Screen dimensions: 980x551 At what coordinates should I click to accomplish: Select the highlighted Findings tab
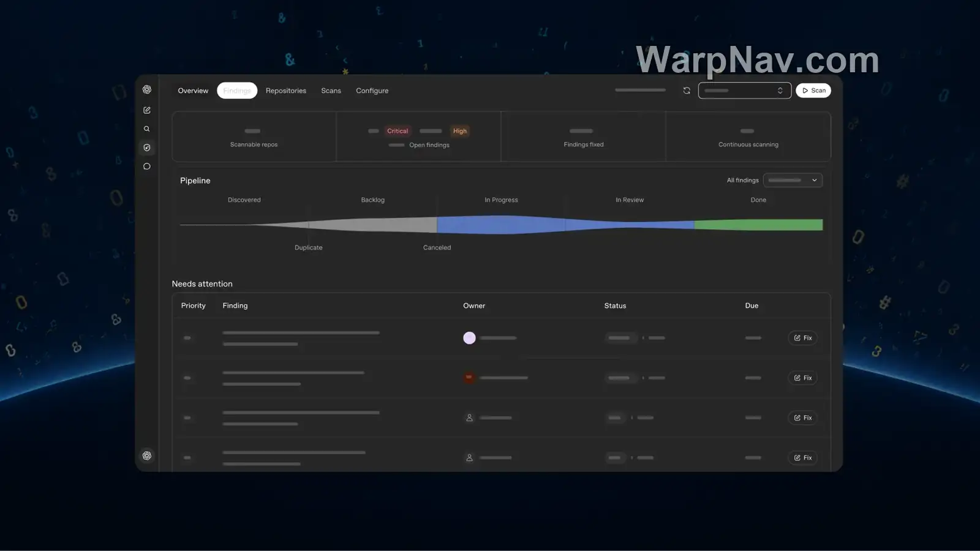pos(237,91)
